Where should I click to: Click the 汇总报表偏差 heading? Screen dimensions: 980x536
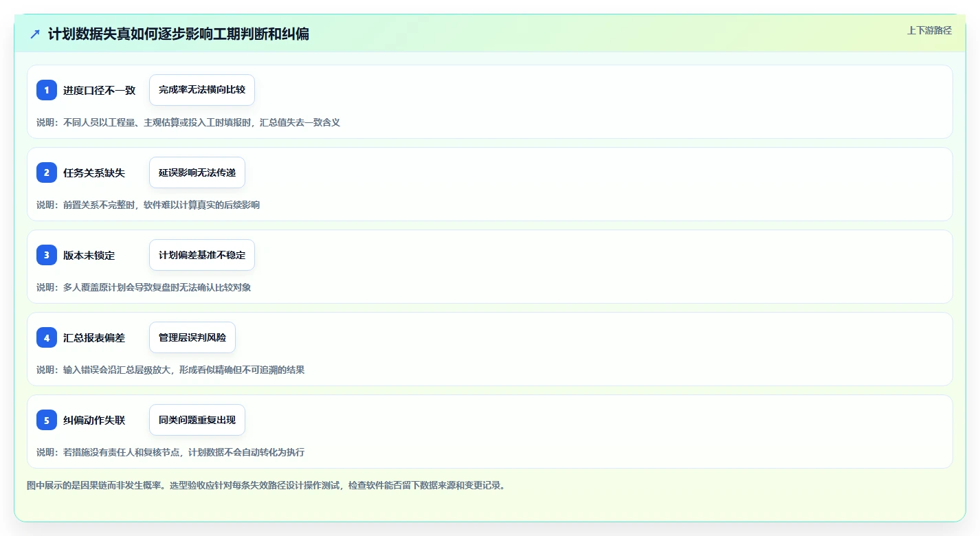(94, 337)
